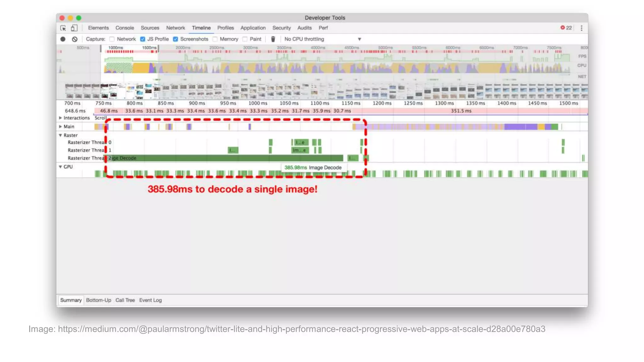Viewport: 644px width, 362px height.
Task: Expand the Main thread track
Action: pos(60,127)
